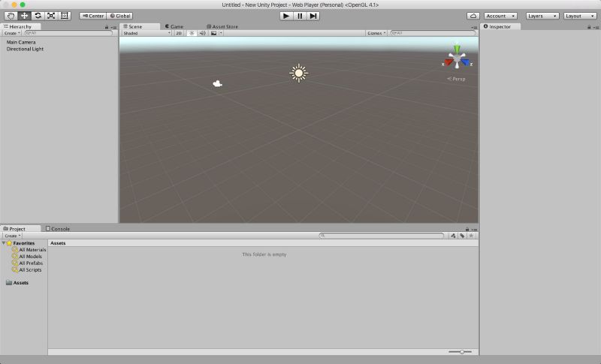Open Cloud services via cloud icon
This screenshot has width=601, height=364.
pos(473,16)
